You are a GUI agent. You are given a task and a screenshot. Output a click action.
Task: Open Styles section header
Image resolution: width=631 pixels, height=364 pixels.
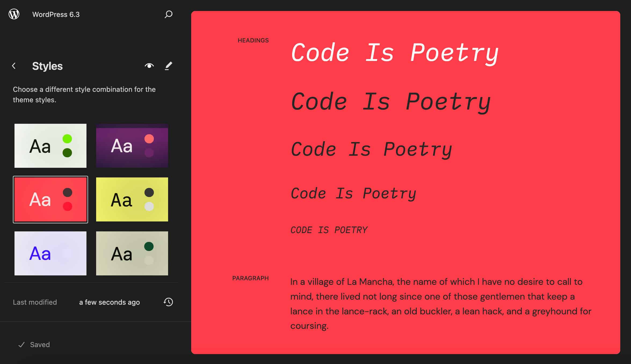pyautogui.click(x=48, y=66)
